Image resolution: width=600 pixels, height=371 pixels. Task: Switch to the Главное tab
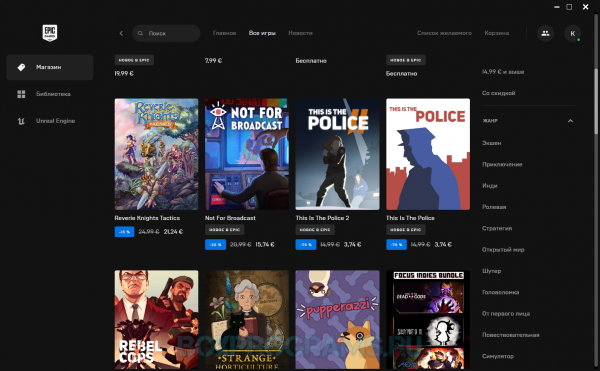click(224, 33)
